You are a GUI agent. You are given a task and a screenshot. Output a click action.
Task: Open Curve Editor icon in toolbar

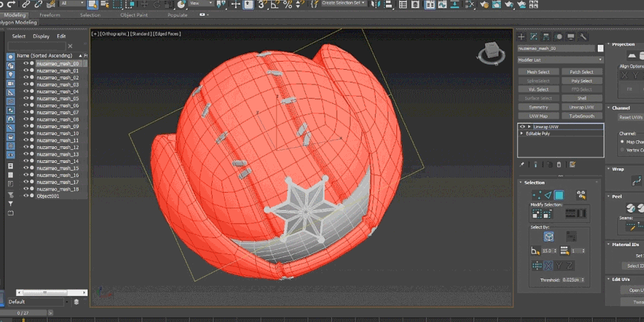coord(442,4)
